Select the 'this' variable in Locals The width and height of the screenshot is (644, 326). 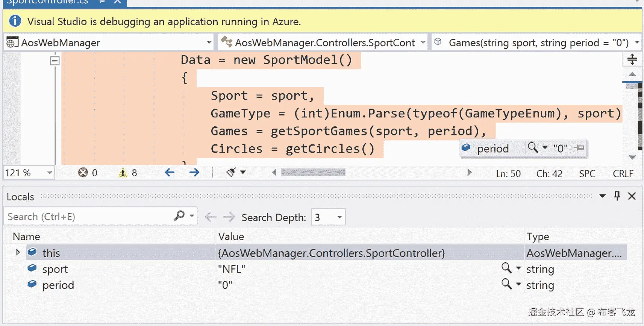point(51,253)
